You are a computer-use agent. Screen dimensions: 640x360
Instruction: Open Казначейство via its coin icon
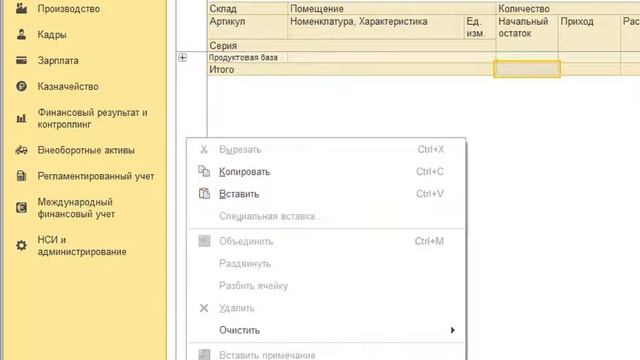(21, 86)
